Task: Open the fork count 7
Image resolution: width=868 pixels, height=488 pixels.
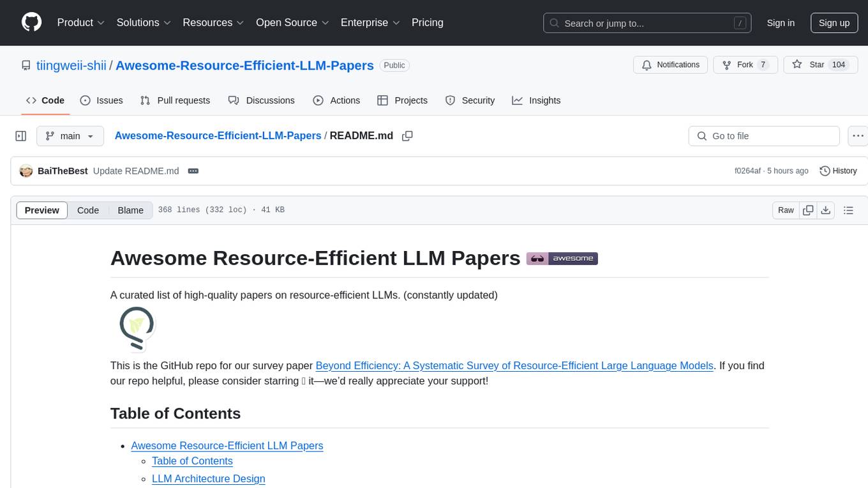Action: [763, 65]
